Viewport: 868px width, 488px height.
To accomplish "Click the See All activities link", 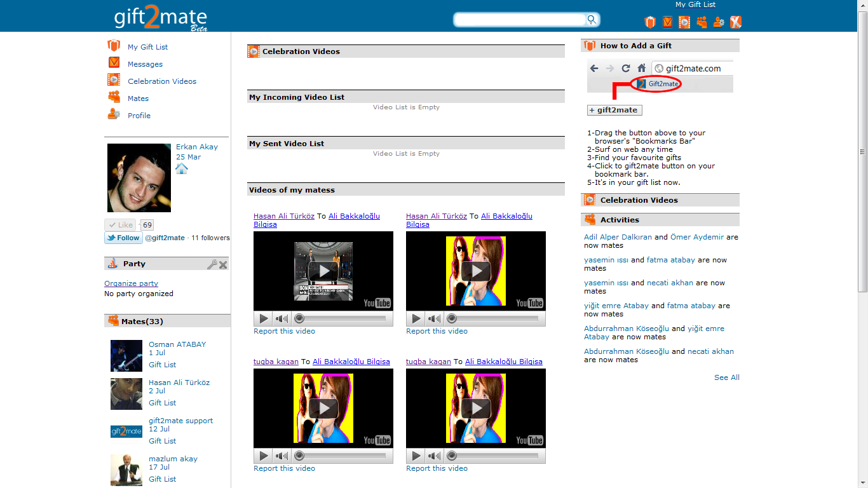I will coord(727,377).
